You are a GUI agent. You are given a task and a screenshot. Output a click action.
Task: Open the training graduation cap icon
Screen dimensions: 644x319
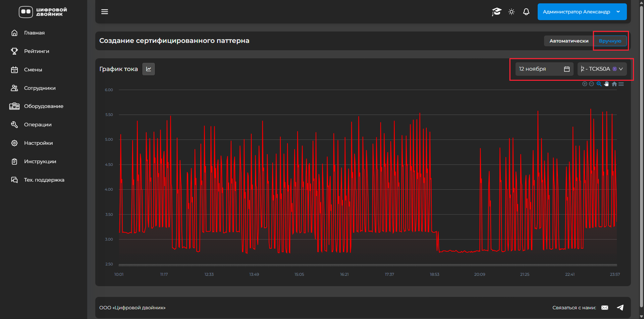(496, 12)
